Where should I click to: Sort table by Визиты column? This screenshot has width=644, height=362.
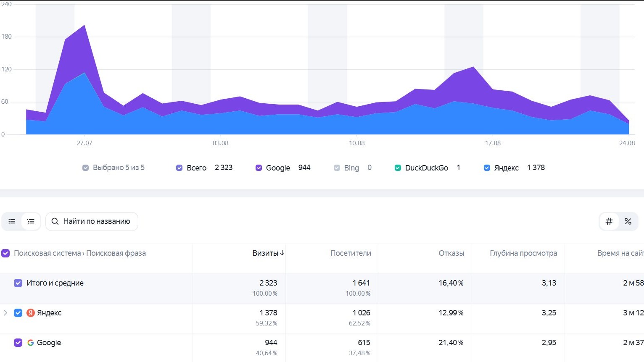click(265, 253)
